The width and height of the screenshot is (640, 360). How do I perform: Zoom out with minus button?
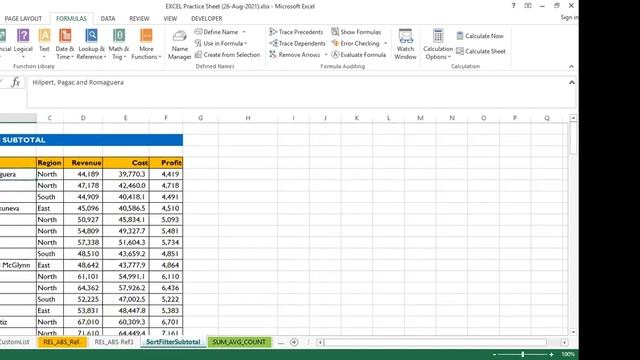[494, 354]
